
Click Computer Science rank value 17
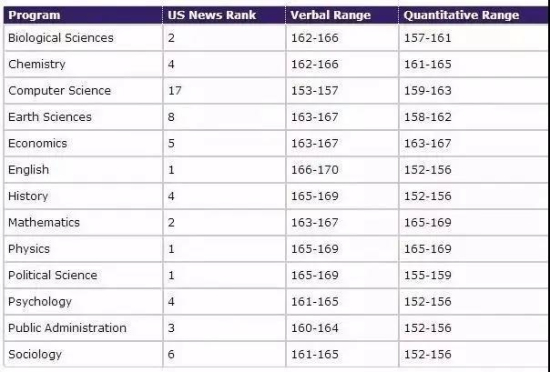pos(175,90)
